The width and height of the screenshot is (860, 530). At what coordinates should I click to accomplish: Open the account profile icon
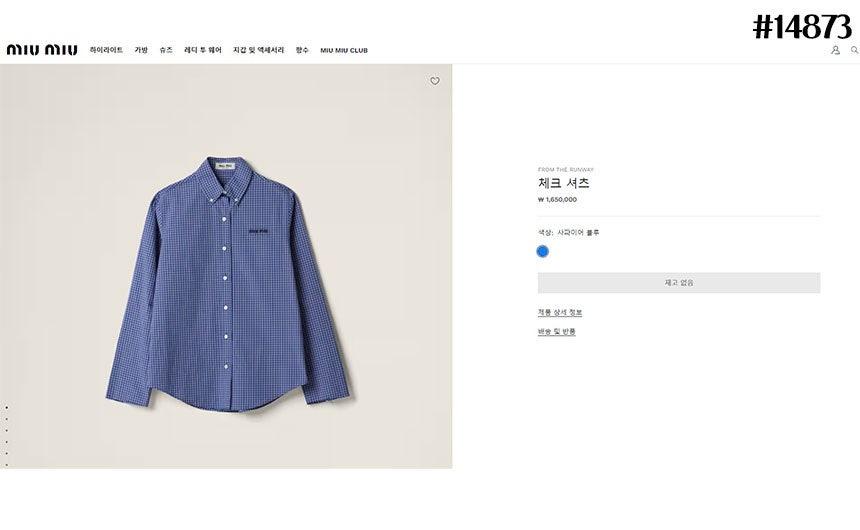(x=835, y=50)
